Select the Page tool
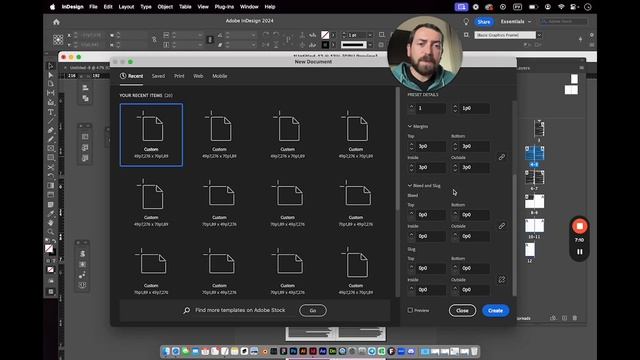This screenshot has height=360, width=640. point(51,84)
